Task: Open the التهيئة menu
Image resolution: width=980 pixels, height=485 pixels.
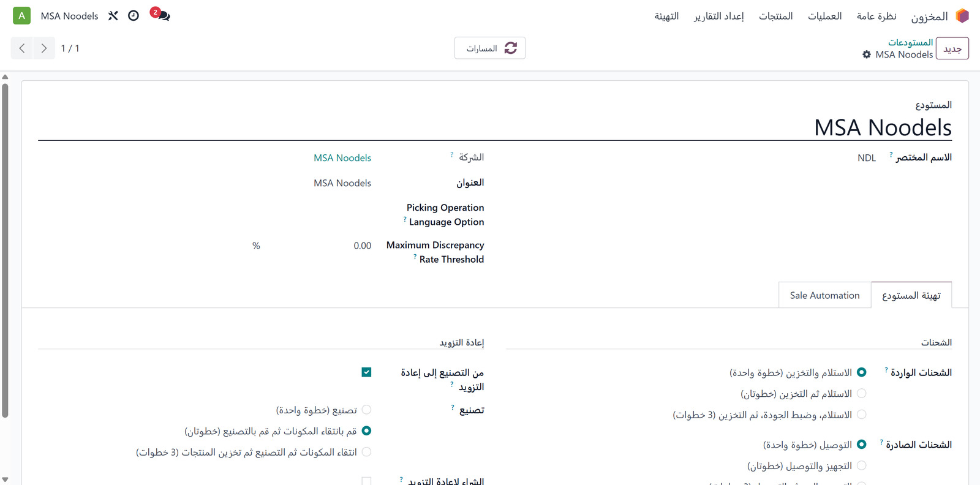Action: pos(666,16)
